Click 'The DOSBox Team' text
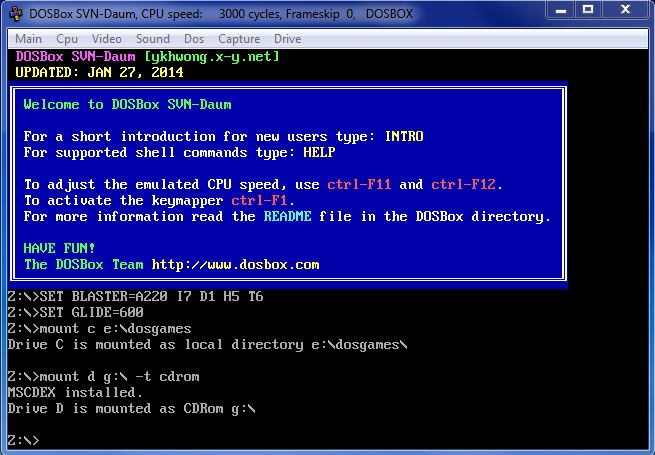 coord(84,264)
